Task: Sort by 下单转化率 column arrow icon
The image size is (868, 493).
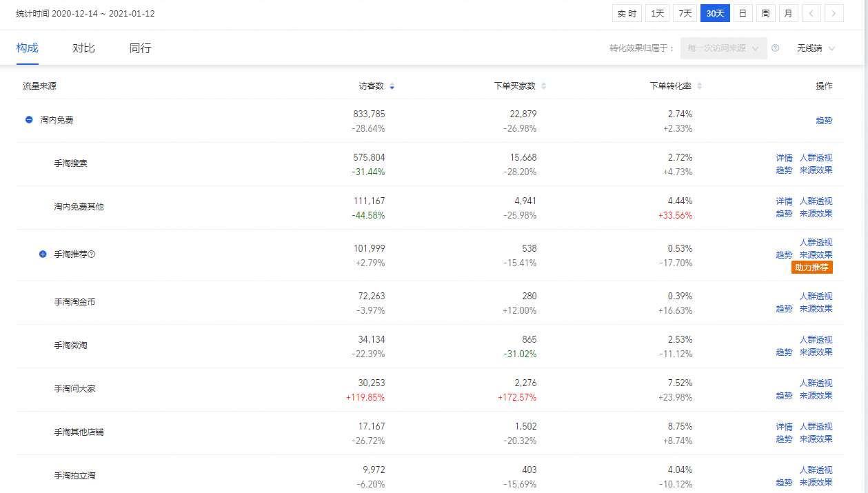Action: [x=699, y=86]
